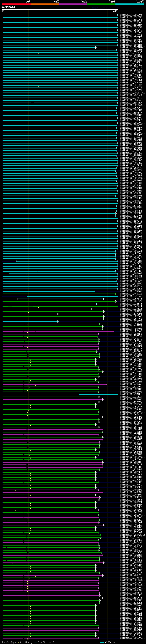Select the UniRef100_B8LQQ5 label
This screenshot has height=644, width=146.
point(131,50)
